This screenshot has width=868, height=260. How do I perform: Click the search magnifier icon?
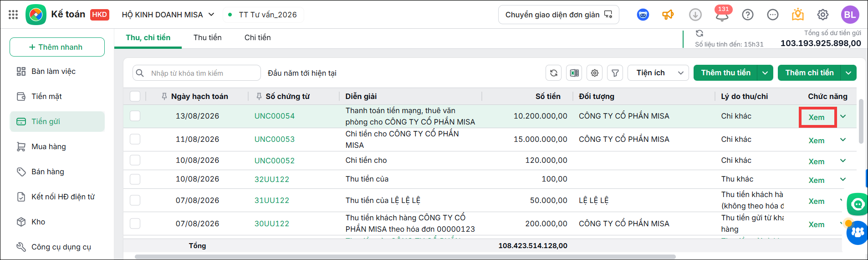(140, 73)
